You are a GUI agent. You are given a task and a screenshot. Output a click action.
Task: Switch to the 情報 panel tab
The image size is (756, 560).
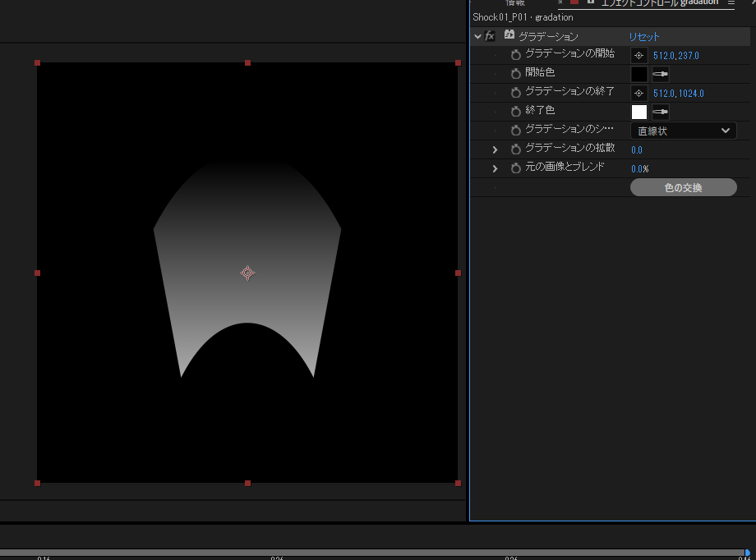(515, 3)
